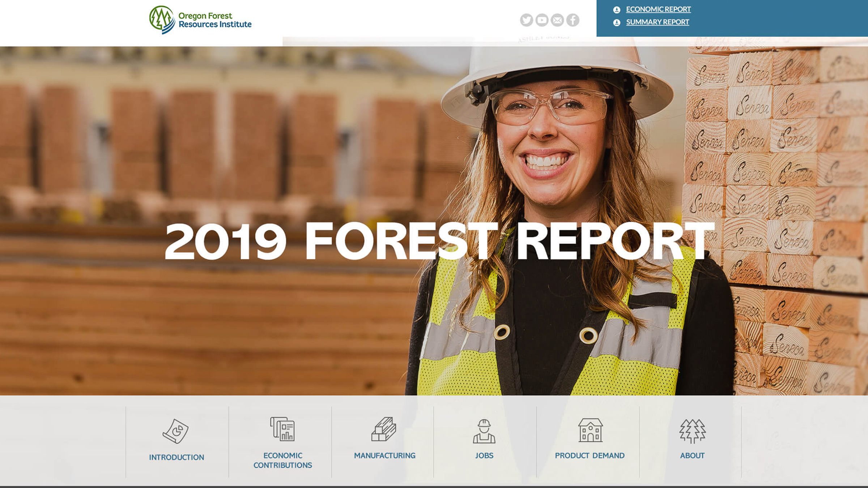Open the Summary Report link
The height and width of the screenshot is (488, 868).
click(657, 22)
